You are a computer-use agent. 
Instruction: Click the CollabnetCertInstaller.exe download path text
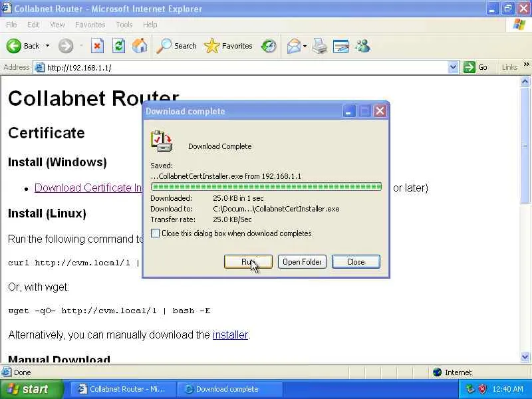(x=276, y=209)
